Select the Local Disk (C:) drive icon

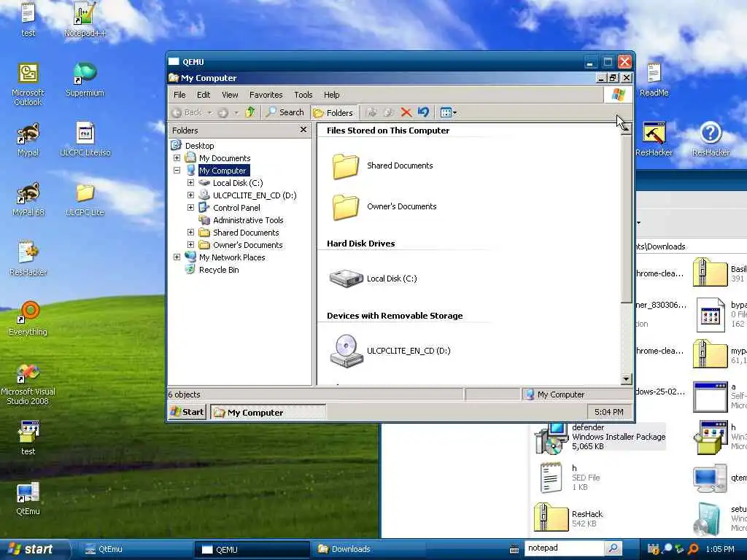point(373,279)
